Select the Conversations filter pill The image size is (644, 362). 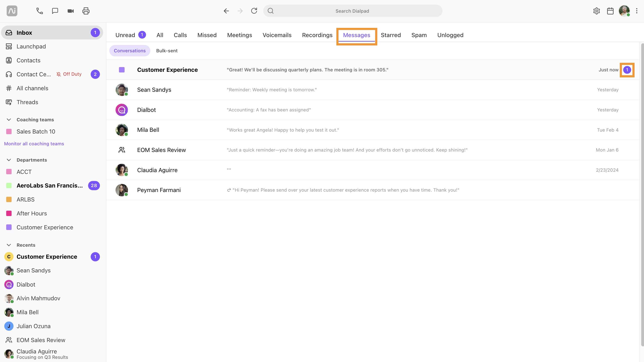130,51
